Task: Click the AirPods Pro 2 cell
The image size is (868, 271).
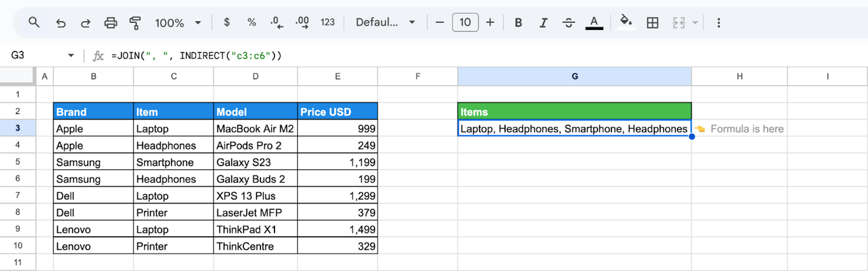Action: point(255,146)
